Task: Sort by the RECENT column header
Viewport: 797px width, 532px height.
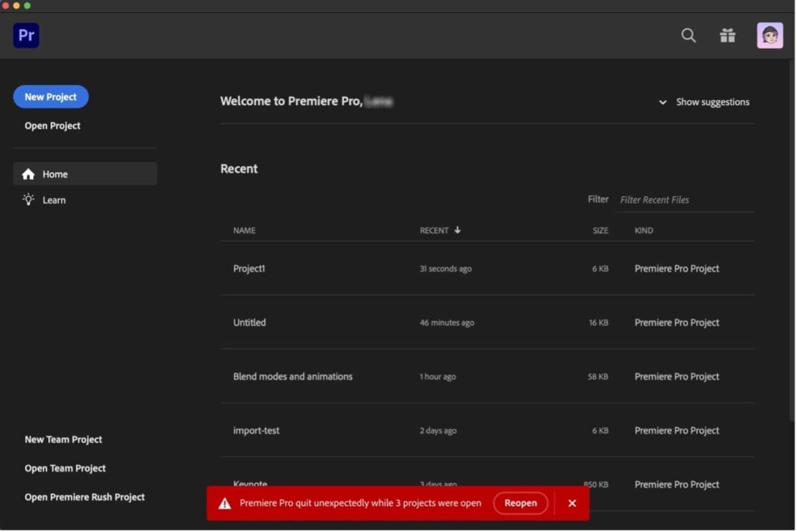Action: (434, 230)
